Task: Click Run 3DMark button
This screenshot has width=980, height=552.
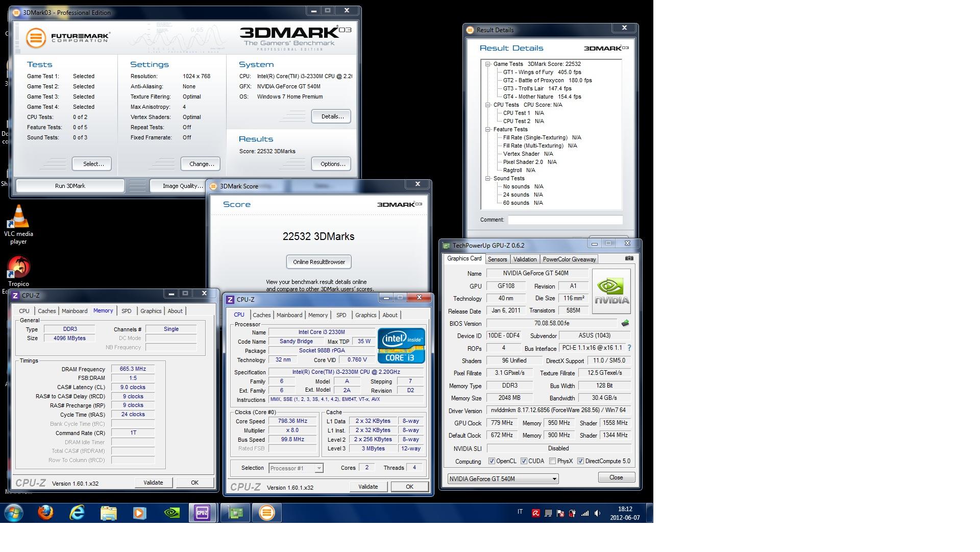Action: coord(70,186)
